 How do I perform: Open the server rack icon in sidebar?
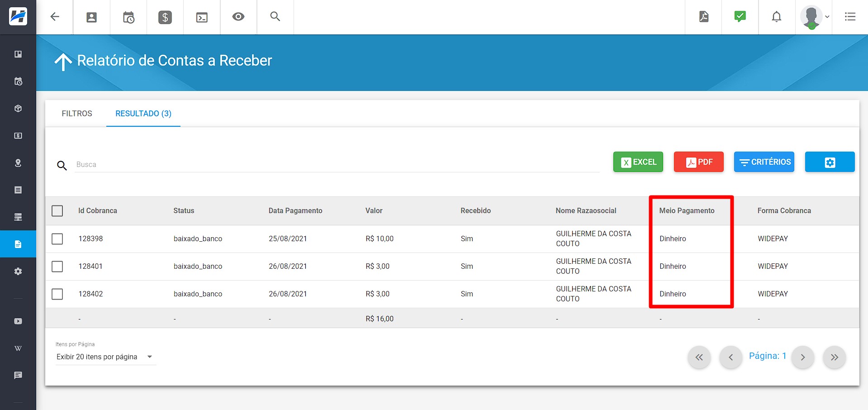pos(18,217)
